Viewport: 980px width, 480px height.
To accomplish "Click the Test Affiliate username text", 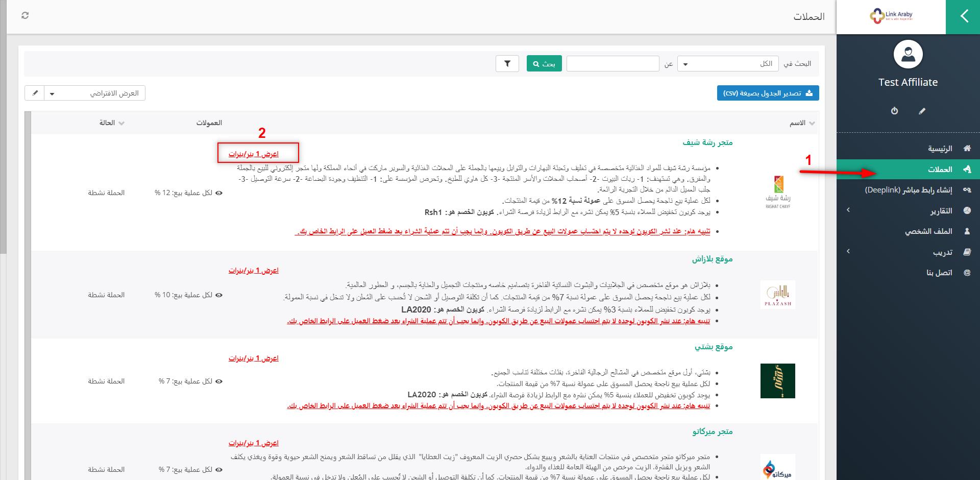I will click(908, 82).
